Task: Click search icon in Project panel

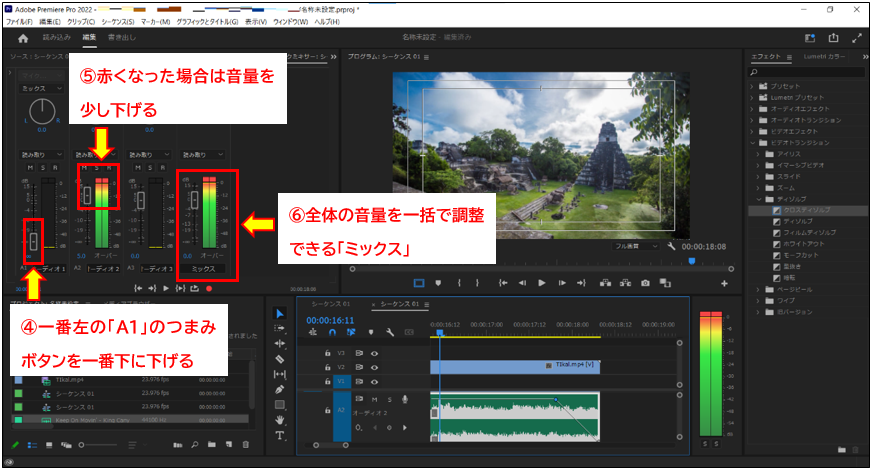Action: coord(195,444)
